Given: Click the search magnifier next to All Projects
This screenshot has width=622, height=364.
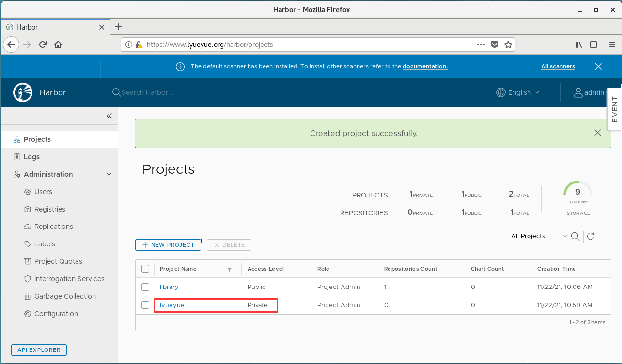Looking at the screenshot, I should (x=575, y=236).
